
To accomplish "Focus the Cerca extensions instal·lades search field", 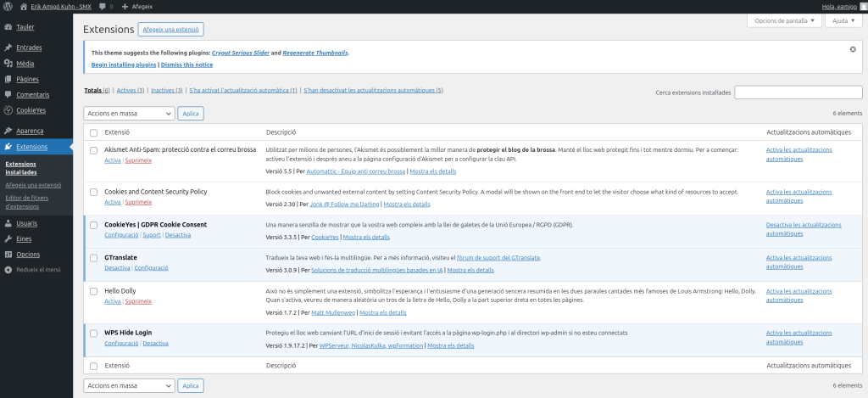I will pyautogui.click(x=798, y=92).
